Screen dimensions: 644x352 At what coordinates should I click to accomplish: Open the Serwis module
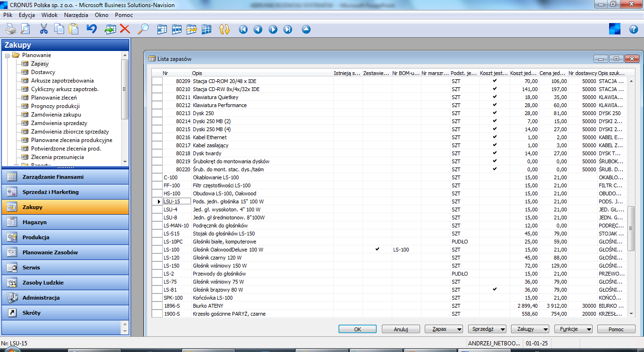point(65,268)
